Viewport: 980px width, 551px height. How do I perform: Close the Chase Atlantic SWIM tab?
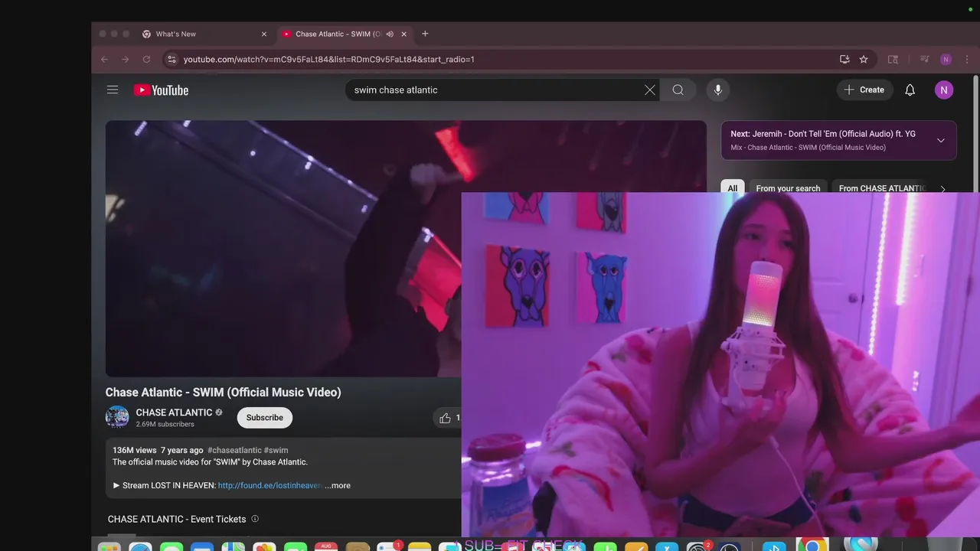point(404,34)
